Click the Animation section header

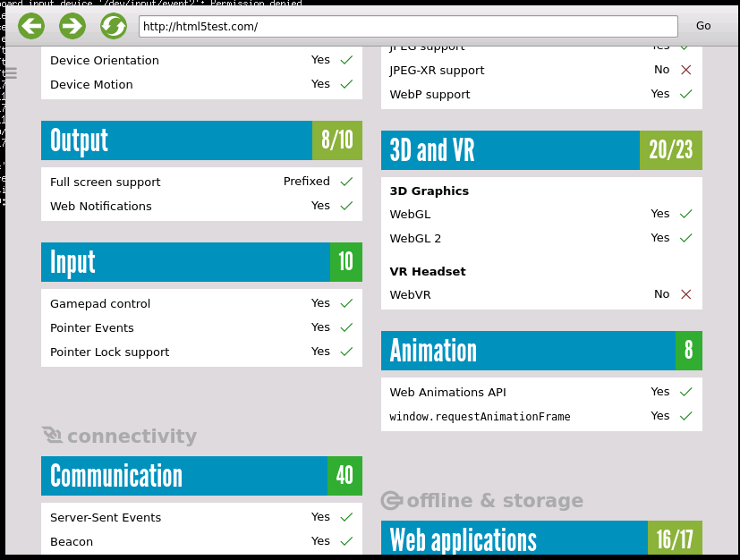point(541,351)
